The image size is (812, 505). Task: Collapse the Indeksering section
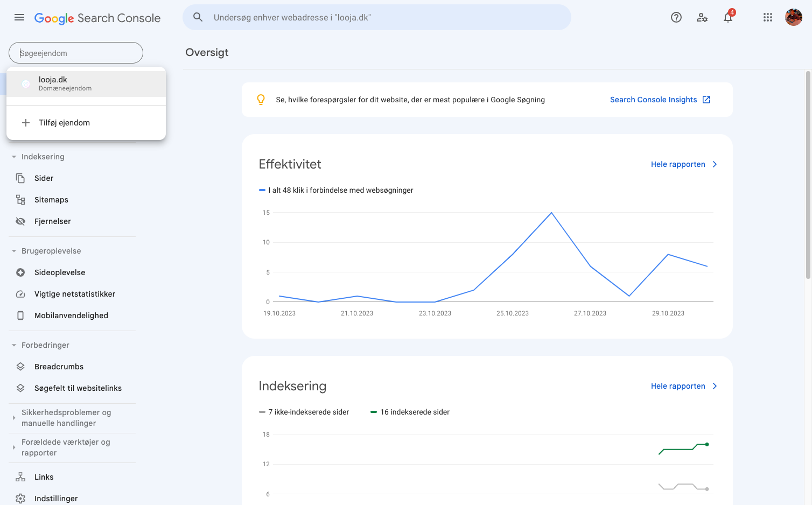click(x=14, y=157)
